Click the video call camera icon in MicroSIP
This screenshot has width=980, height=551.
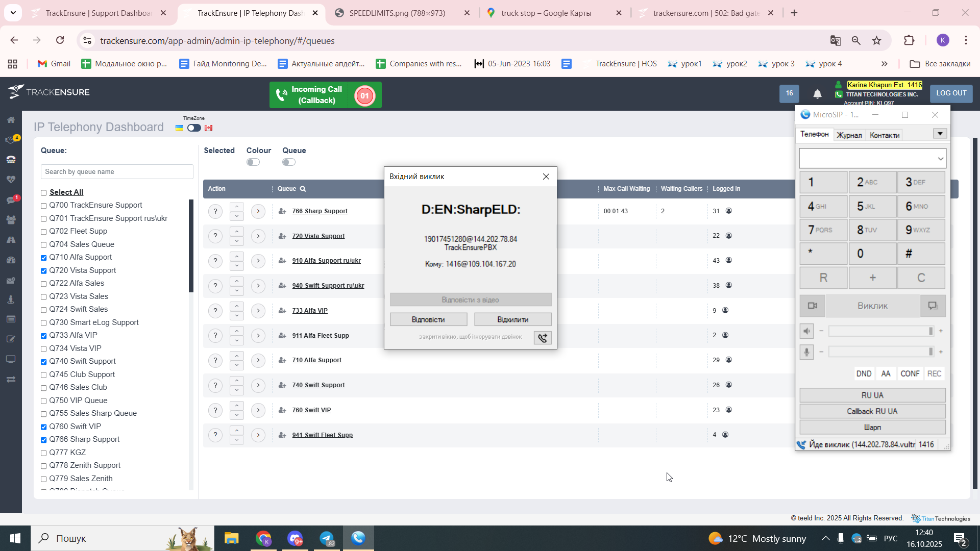click(x=812, y=306)
